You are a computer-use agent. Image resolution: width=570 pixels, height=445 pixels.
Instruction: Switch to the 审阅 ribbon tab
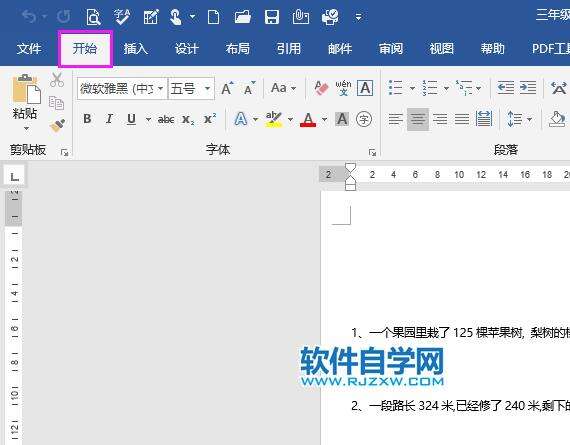click(x=391, y=48)
